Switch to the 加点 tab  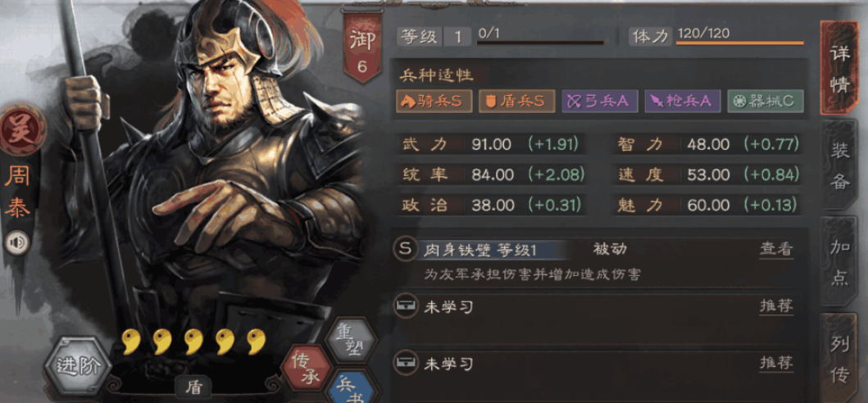tap(840, 262)
